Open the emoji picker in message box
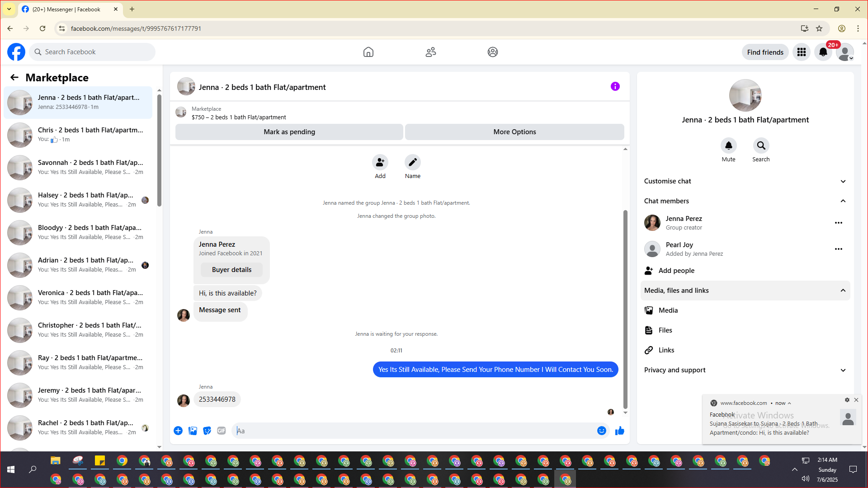 click(601, 431)
